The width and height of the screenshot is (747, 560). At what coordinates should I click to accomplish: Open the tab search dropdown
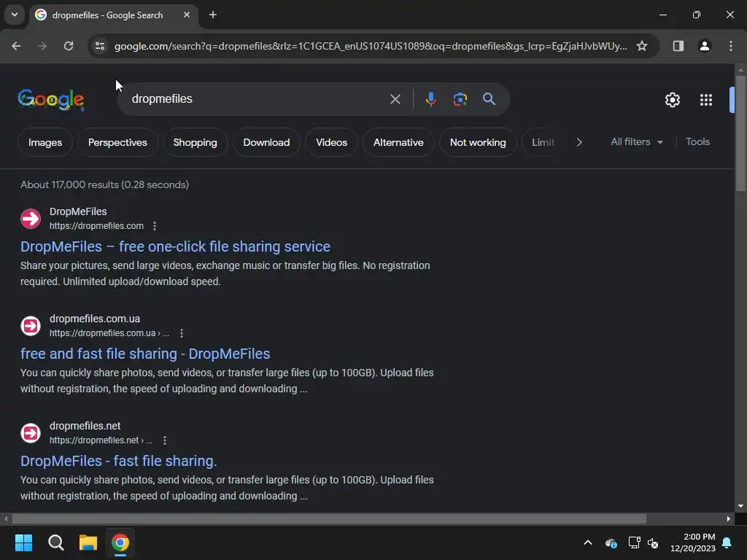pos(15,15)
